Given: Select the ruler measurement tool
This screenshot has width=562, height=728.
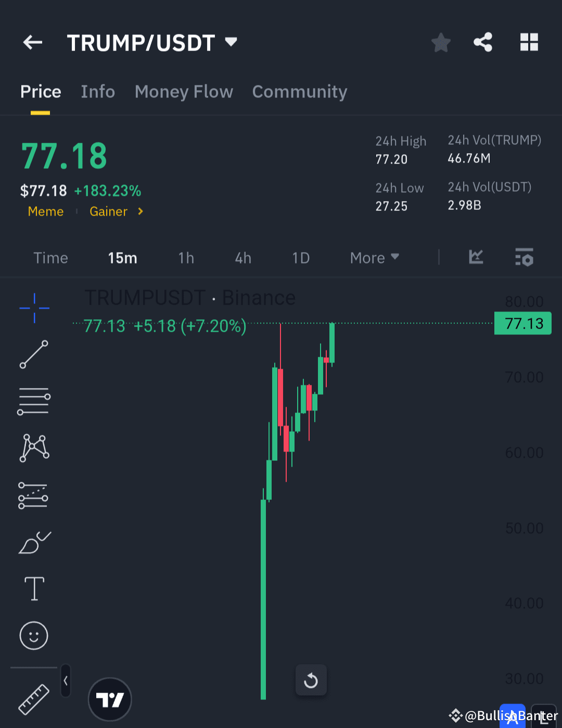Looking at the screenshot, I should click(x=33, y=699).
